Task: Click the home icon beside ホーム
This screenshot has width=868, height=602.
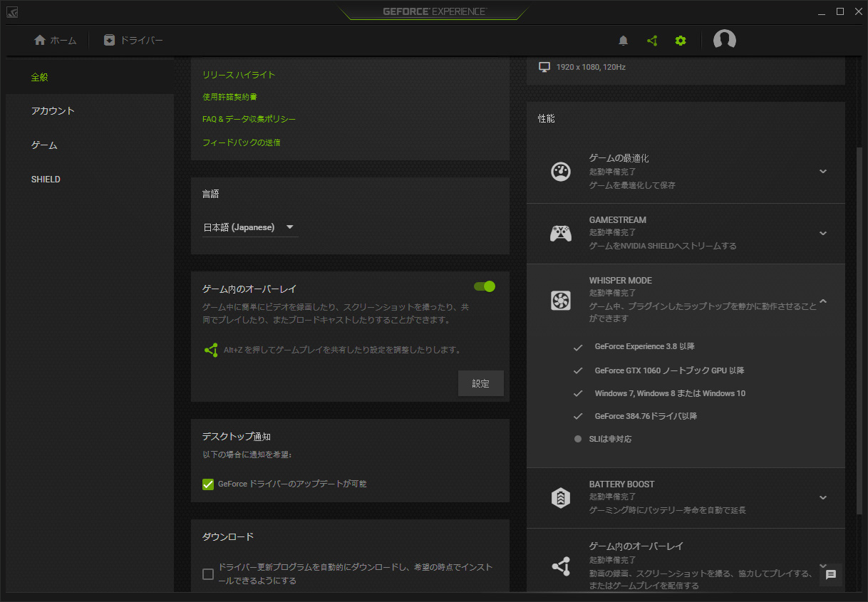Action: click(x=40, y=41)
